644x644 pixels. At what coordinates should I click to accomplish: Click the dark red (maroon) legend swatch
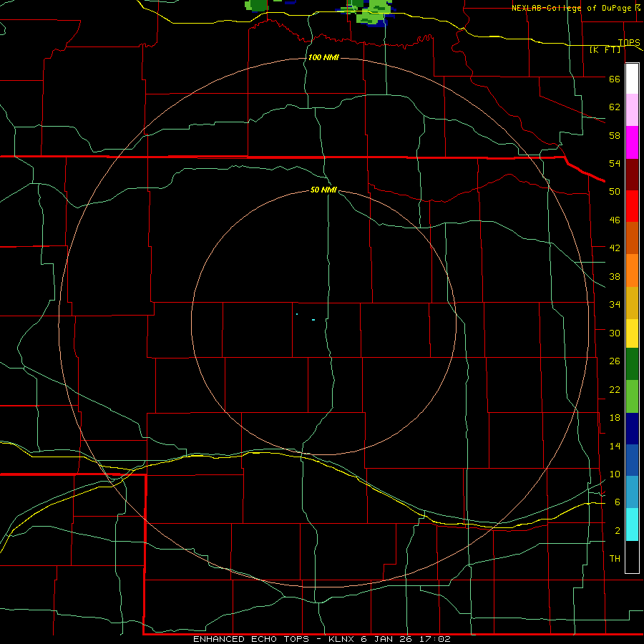(632, 174)
